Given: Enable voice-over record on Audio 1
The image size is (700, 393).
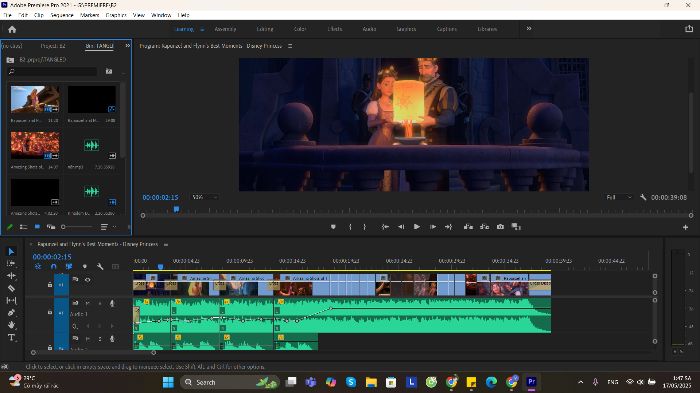Looking at the screenshot, I should click(x=112, y=303).
